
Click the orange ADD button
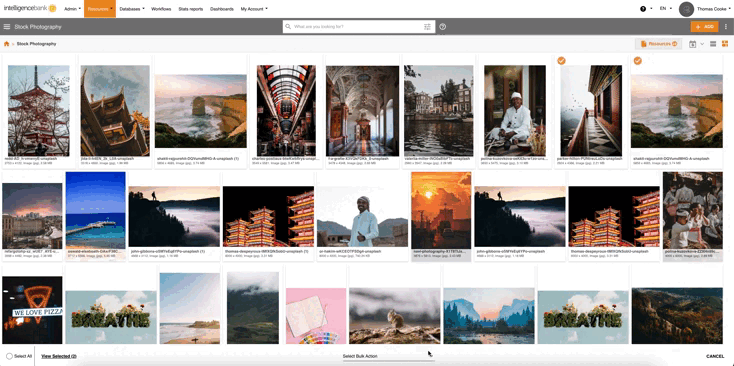pos(705,27)
